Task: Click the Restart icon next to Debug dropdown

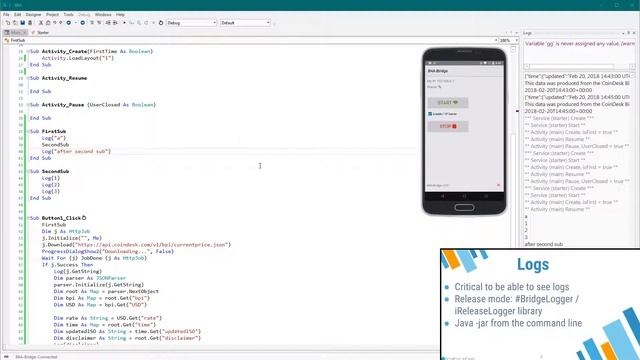Action: pyautogui.click(x=161, y=23)
